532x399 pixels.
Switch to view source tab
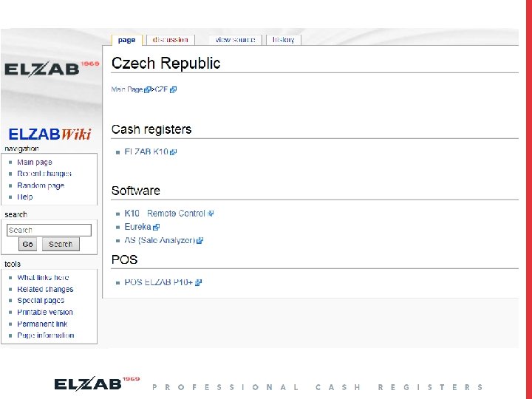click(x=235, y=40)
